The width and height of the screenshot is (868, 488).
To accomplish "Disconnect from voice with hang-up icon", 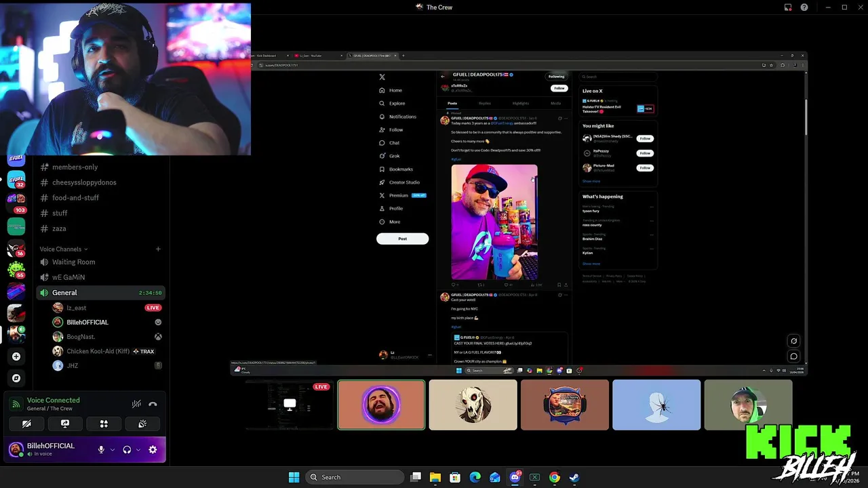I will pos(153,404).
